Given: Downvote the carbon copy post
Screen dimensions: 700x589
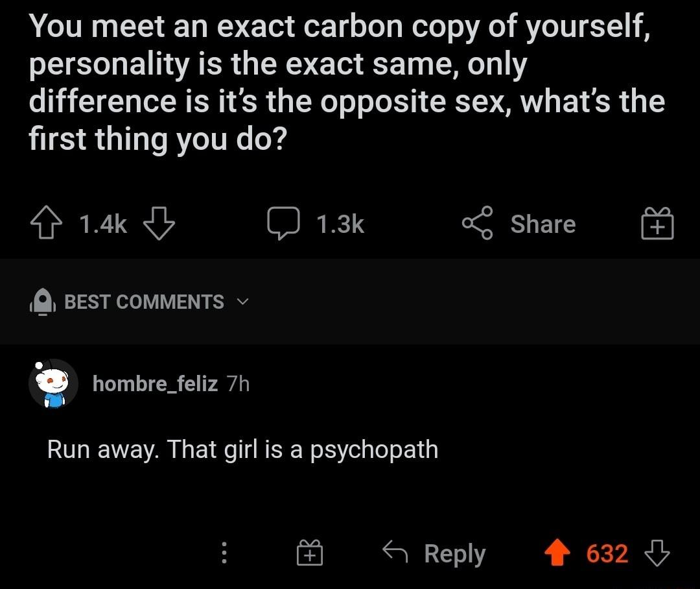Looking at the screenshot, I should (157, 224).
